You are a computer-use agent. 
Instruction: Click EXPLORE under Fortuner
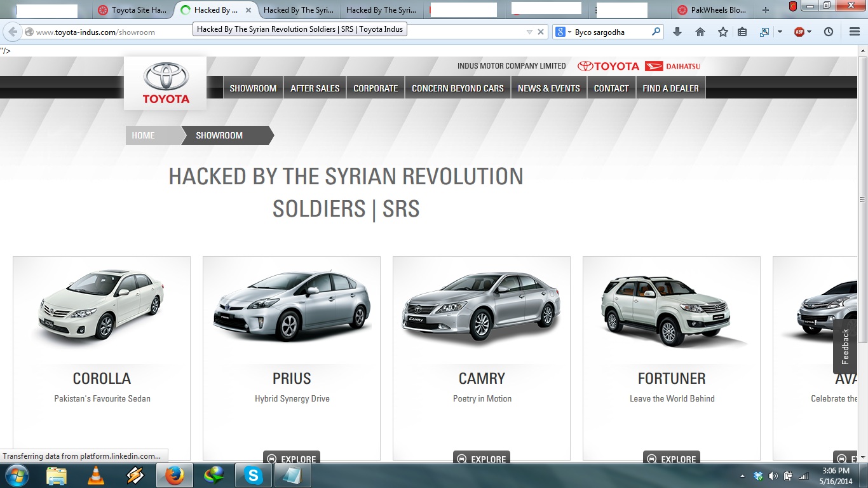point(672,458)
